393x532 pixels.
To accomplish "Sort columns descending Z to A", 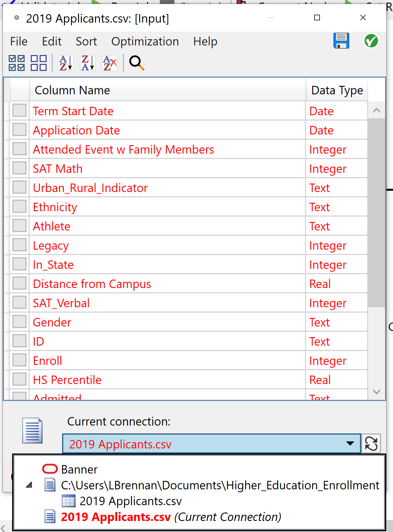I will 88,63.
